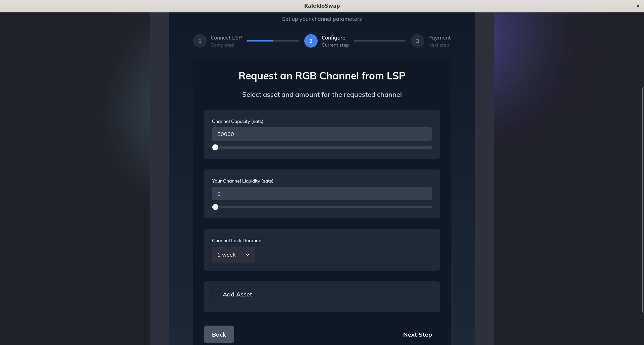Click the Your Channel Liquidity input showing 0

click(x=322, y=194)
